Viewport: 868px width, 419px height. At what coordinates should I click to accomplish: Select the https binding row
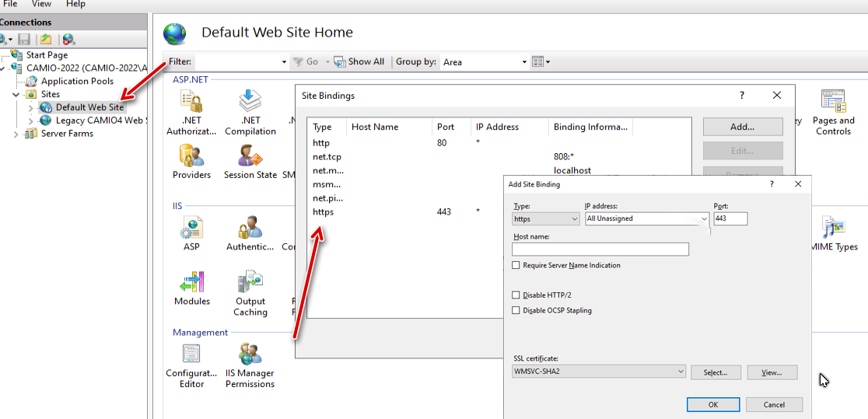point(323,212)
